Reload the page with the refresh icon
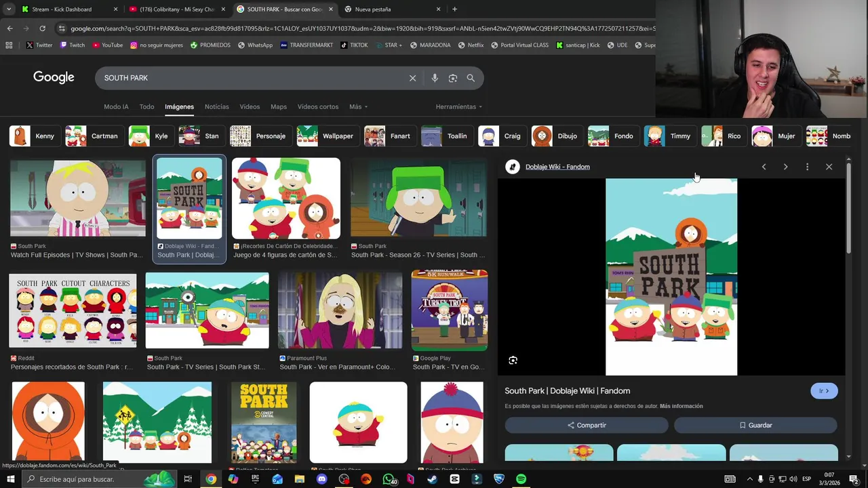868x488 pixels. (42, 28)
